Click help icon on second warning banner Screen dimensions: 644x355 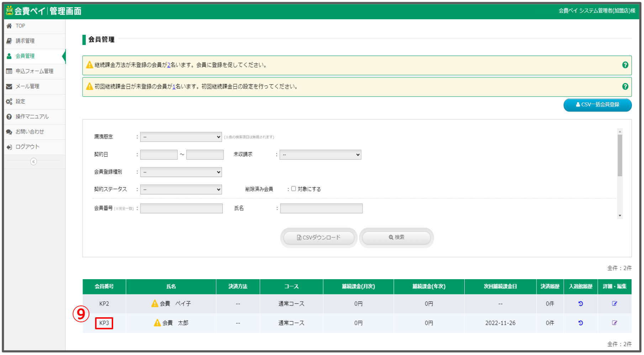625,87
